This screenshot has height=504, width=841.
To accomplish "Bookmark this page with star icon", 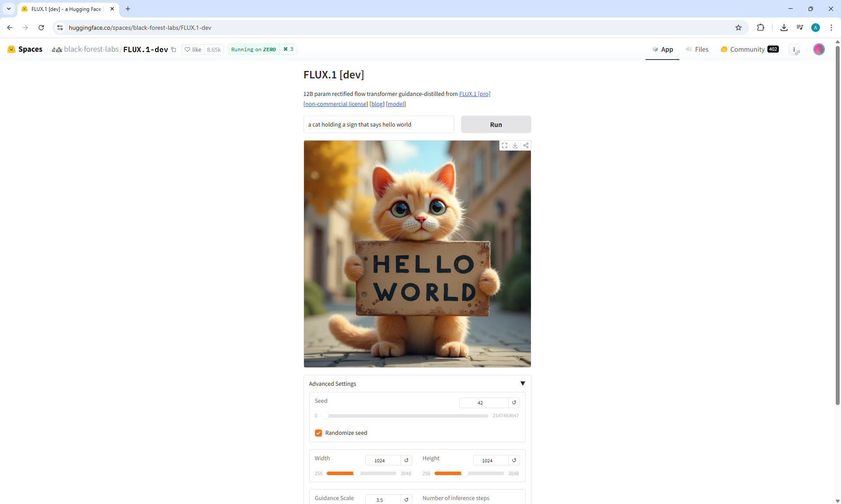I will [x=739, y=28].
